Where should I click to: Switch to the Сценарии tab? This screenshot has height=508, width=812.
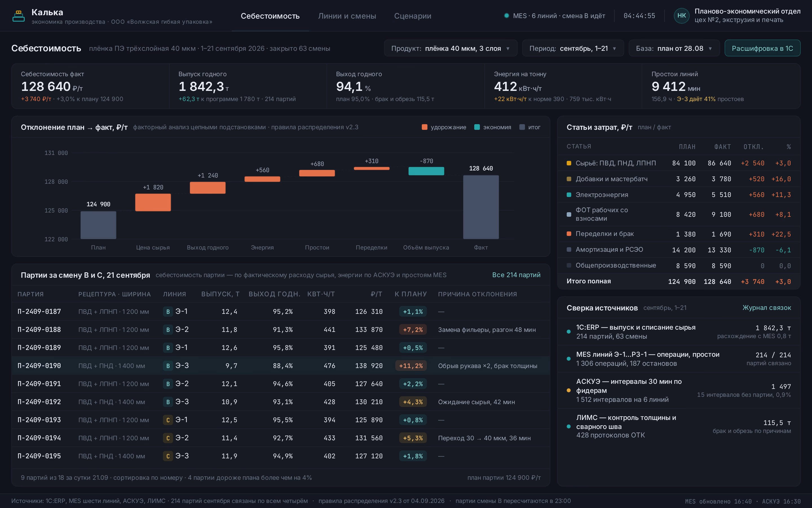413,16
